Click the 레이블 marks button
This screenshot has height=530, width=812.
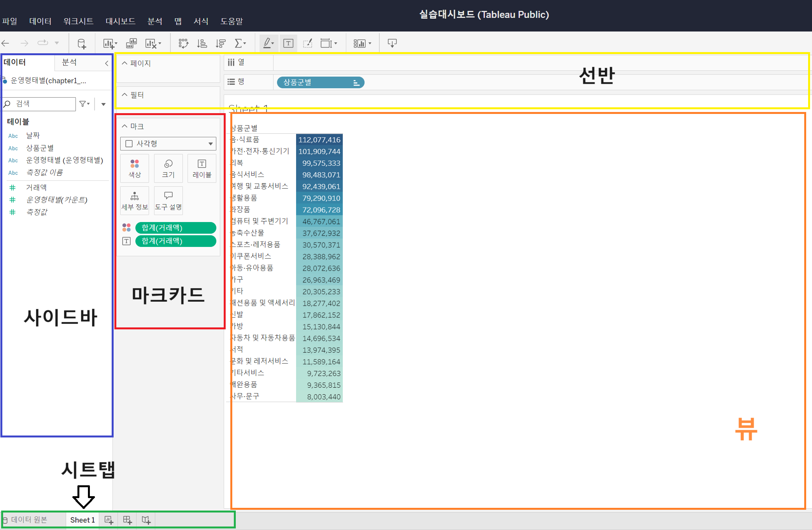coord(202,168)
